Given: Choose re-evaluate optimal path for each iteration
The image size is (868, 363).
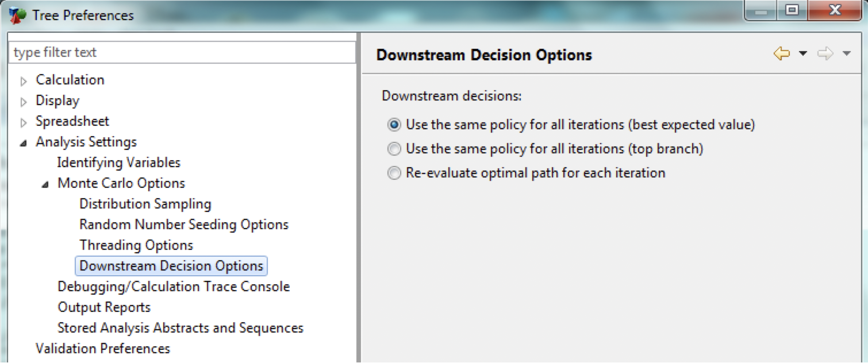Looking at the screenshot, I should [394, 173].
